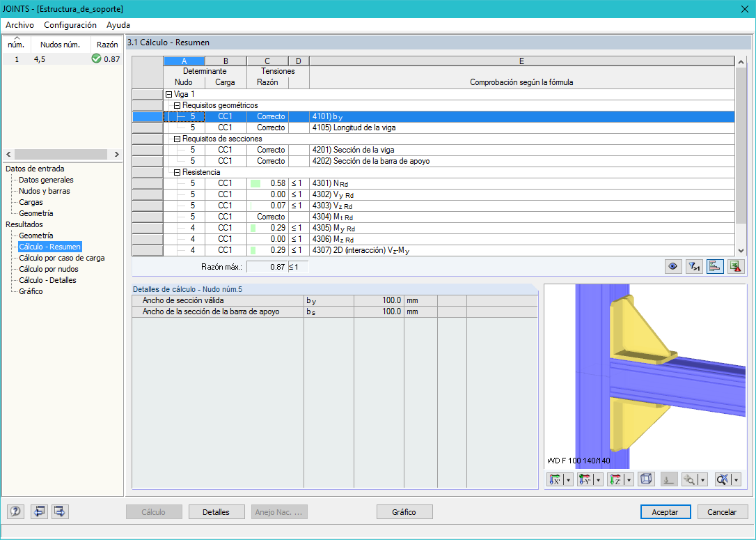Select Cálculo - Resumen in the navigator
Screen dimensions: 756x540
pos(49,247)
